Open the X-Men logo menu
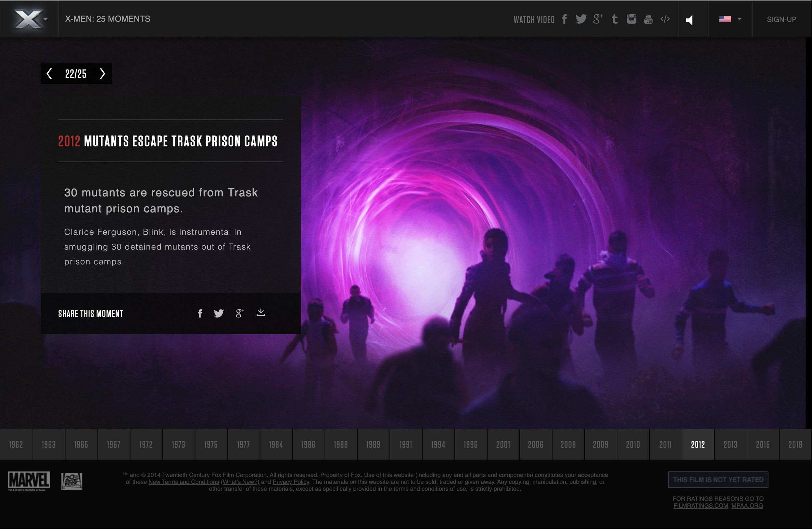Screen dimensions: 812x529 [29, 19]
